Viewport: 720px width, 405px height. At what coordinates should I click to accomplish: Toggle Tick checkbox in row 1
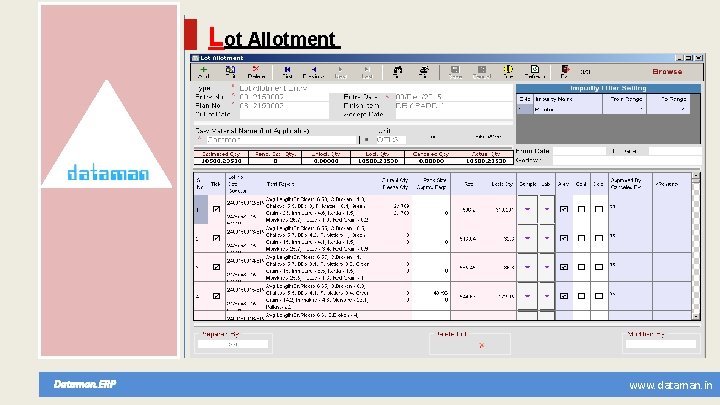(216, 209)
